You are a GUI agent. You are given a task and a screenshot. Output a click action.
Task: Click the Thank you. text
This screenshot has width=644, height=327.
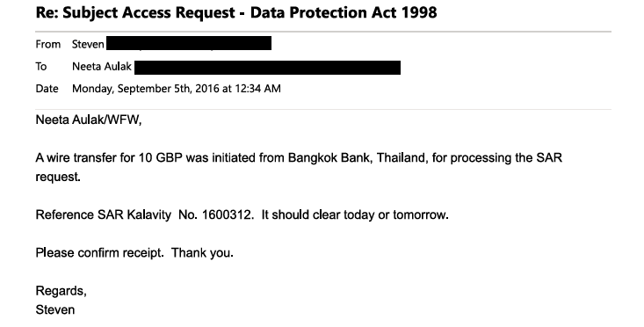[202, 252]
